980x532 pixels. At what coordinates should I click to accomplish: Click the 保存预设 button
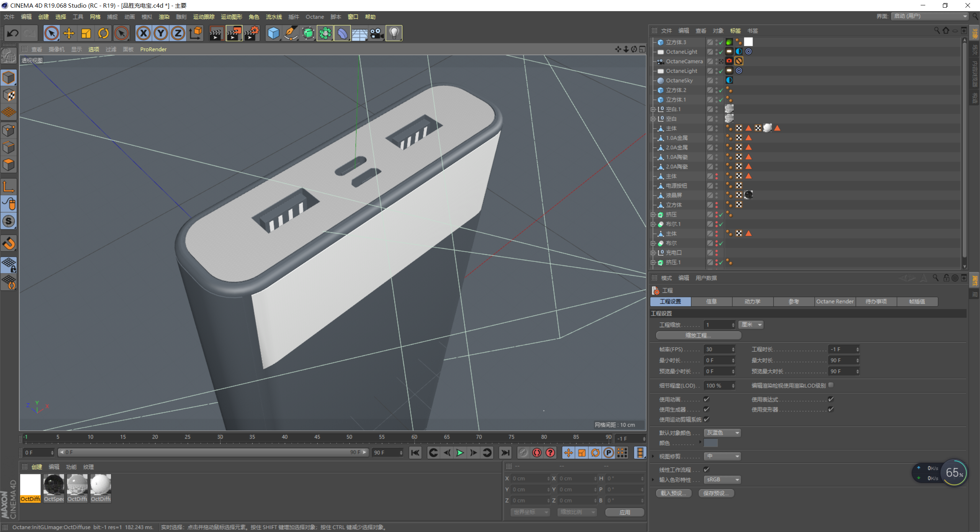coord(717,493)
